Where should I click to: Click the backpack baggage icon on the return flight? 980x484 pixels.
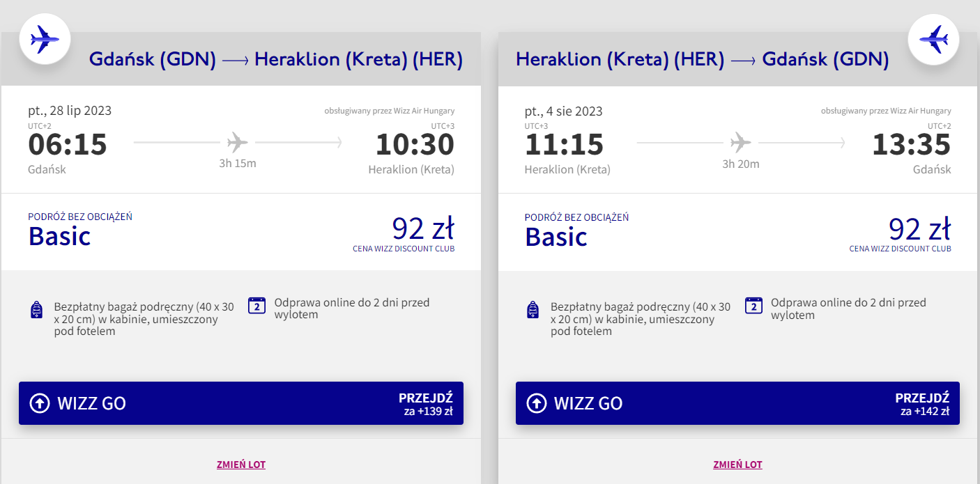pyautogui.click(x=534, y=310)
